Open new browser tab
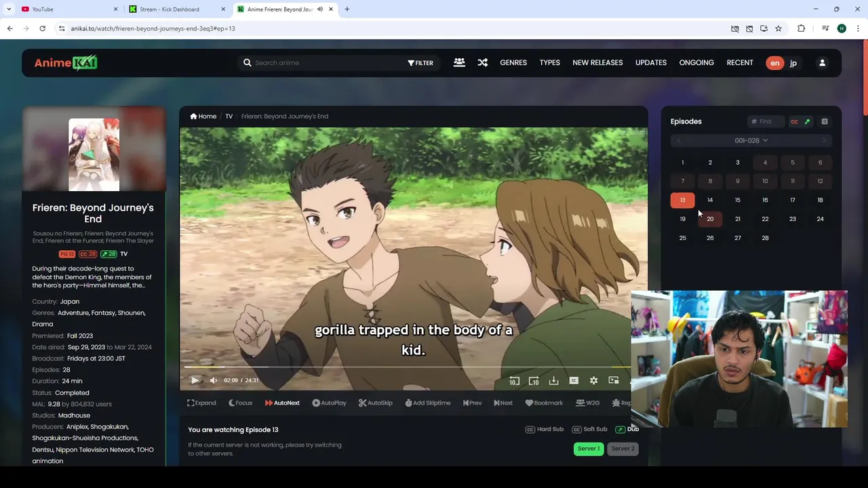This screenshot has height=488, width=868. click(347, 9)
